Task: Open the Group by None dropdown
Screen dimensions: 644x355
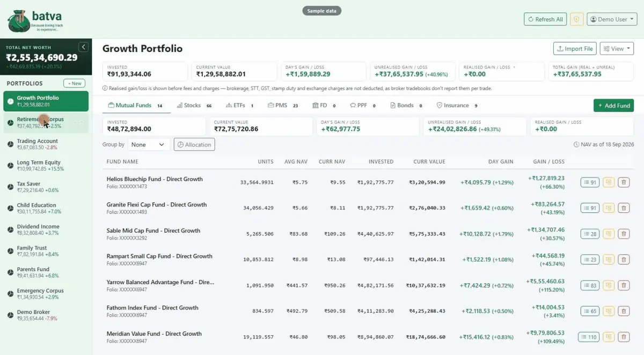Action: coord(149,144)
